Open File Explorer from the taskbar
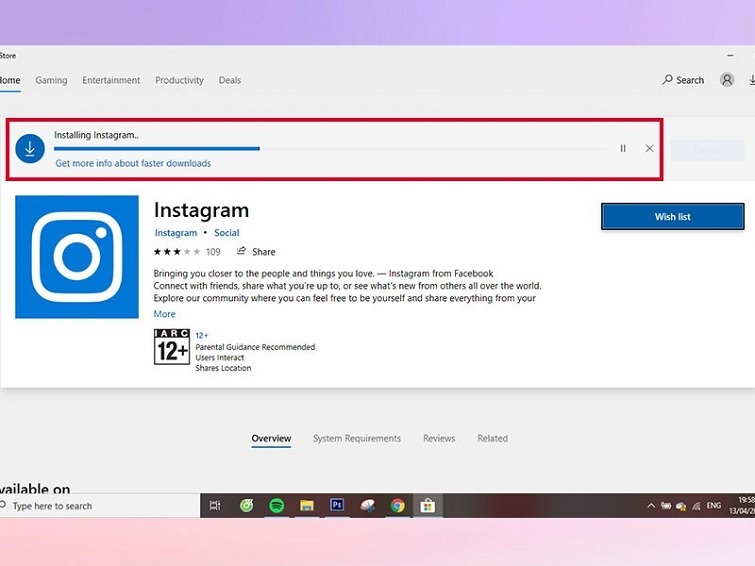The image size is (755, 566). [307, 505]
